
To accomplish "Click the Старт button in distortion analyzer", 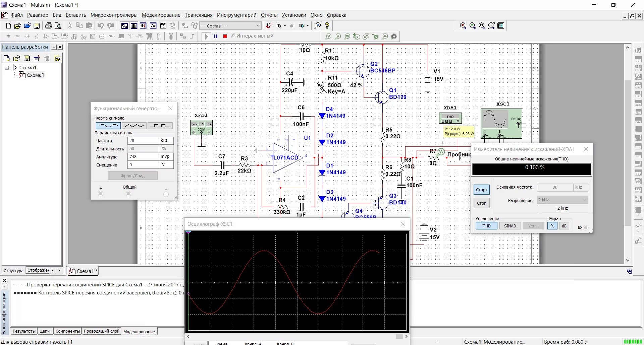I will pyautogui.click(x=481, y=190).
